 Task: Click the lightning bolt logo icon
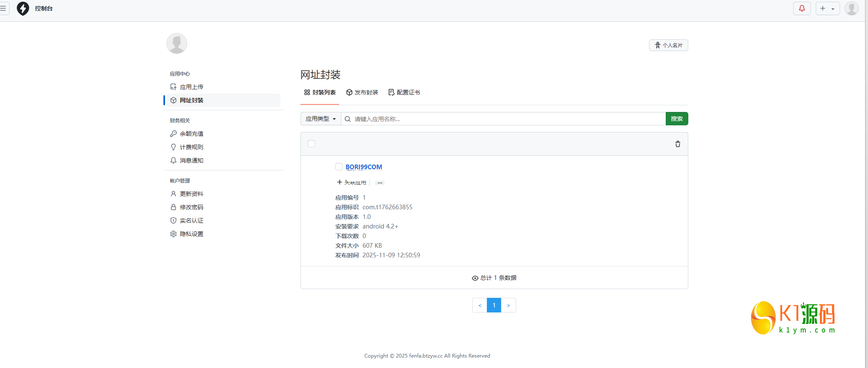coord(23,8)
